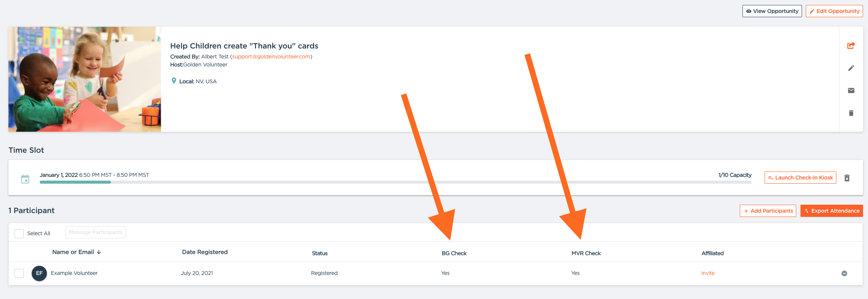Click the Date Registered column header
868x299 pixels.
(205, 252)
